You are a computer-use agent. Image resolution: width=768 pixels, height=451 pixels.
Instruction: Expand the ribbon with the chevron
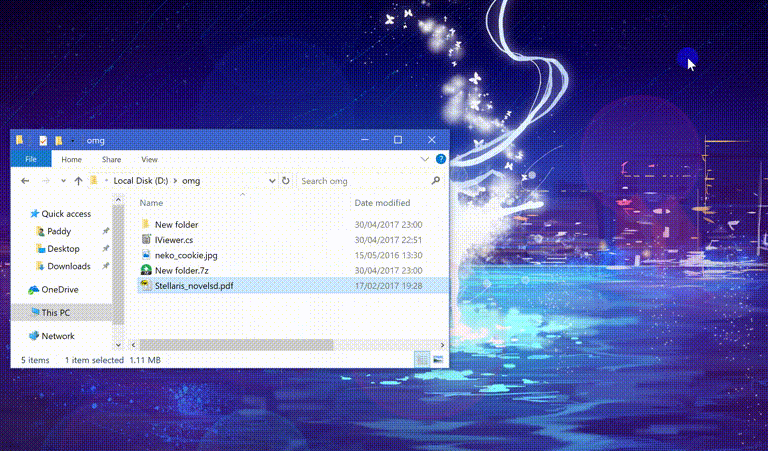coord(425,159)
